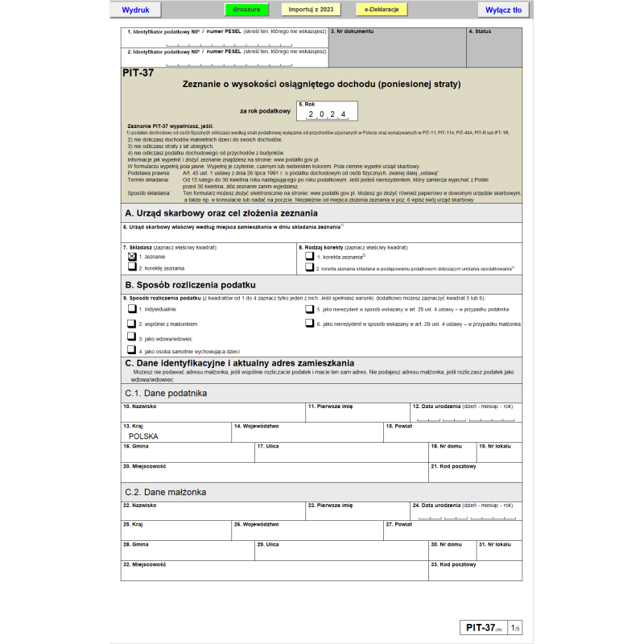Tick '1. korekta zeznania' correction type checkbox
This screenshot has width=644, height=644.
(309, 256)
